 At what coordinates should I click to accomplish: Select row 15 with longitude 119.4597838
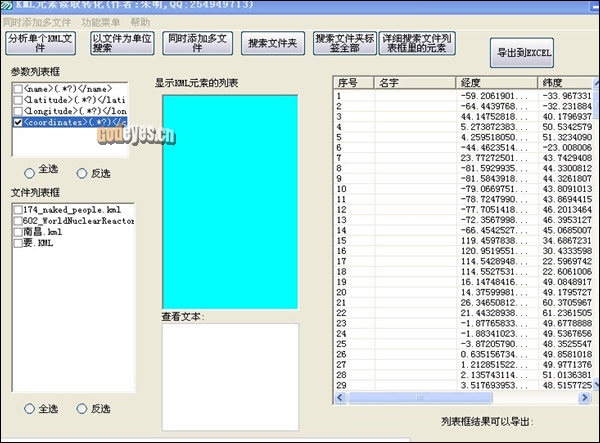(x=463, y=241)
